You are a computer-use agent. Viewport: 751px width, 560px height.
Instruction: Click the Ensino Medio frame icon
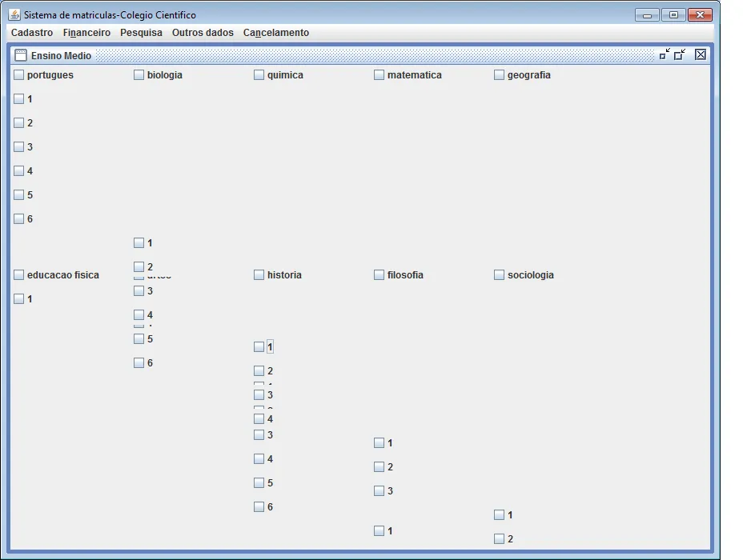tap(21, 55)
